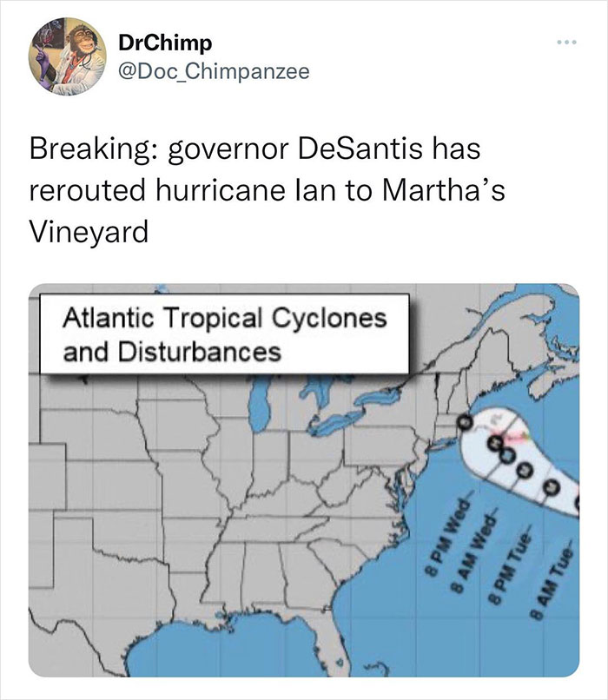Click the first black forecast dot
The height and width of the screenshot is (700, 608).
pos(464,422)
